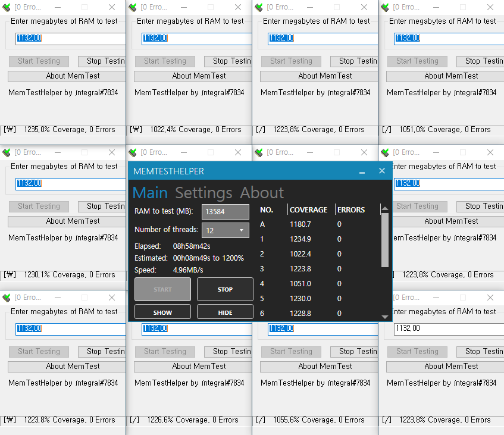Click the 1055,6% Coverage, 0 Errors status
This screenshot has height=435, width=504.
pyautogui.click(x=319, y=420)
